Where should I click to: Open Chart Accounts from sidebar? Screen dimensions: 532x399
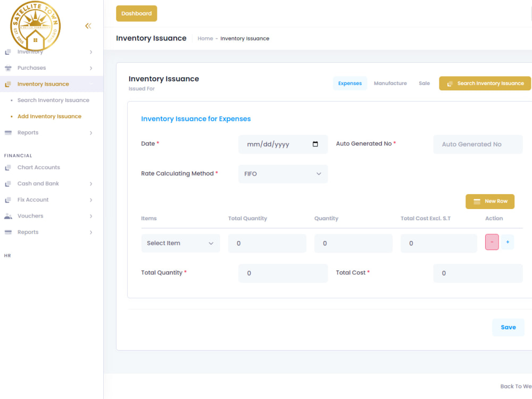[x=38, y=167]
